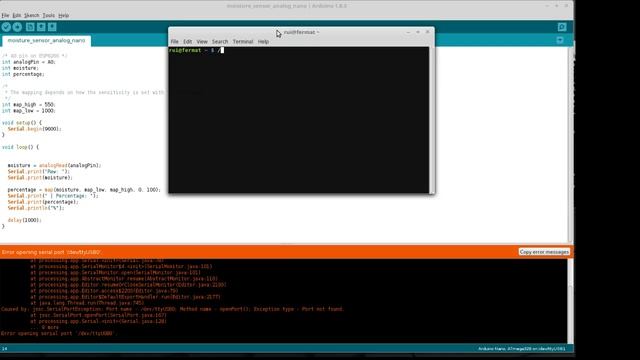Screen dimensions: 640x360
Task: Click the 'delay(1000);' line
Action: 24,220
